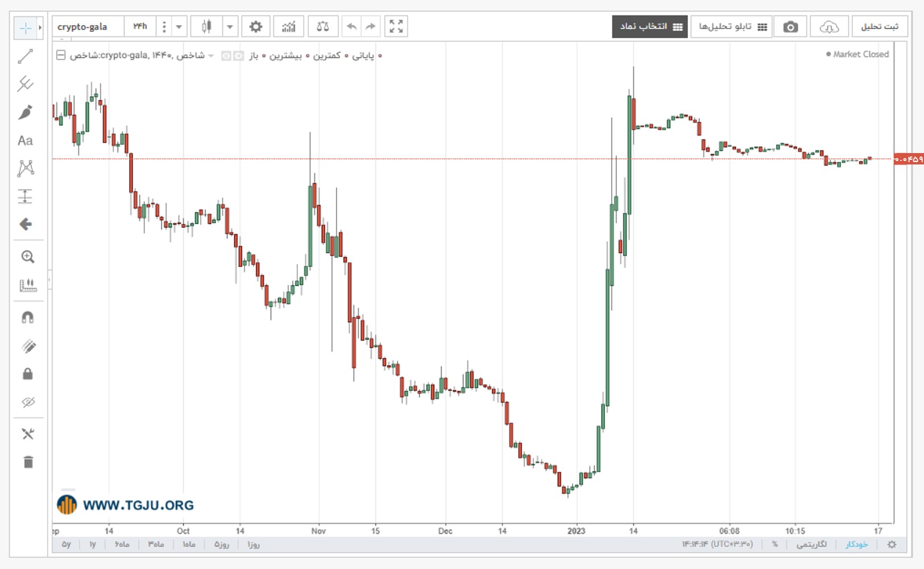Image resolution: width=924 pixels, height=569 pixels.
Task: Click the crypto-gala symbol input field
Action: (88, 27)
